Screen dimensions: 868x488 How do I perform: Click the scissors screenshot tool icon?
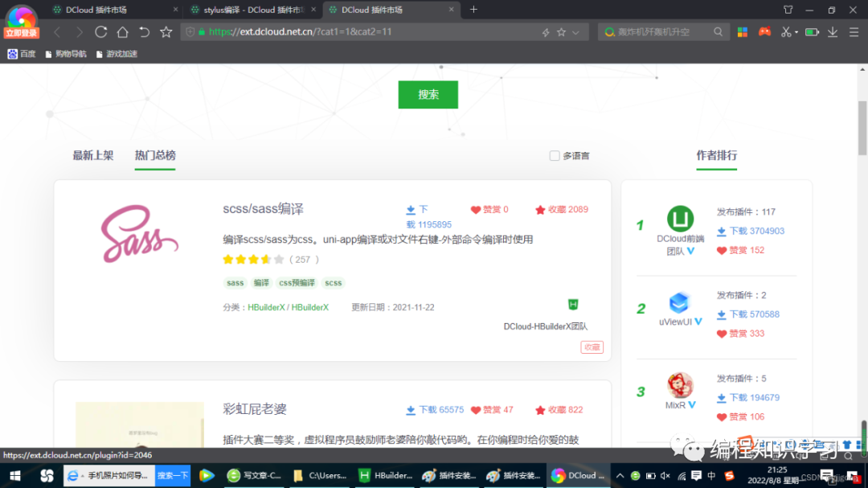[x=785, y=32]
